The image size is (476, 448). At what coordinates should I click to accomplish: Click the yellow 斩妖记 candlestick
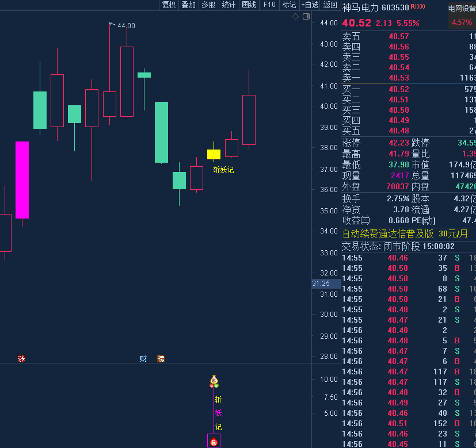(x=214, y=154)
